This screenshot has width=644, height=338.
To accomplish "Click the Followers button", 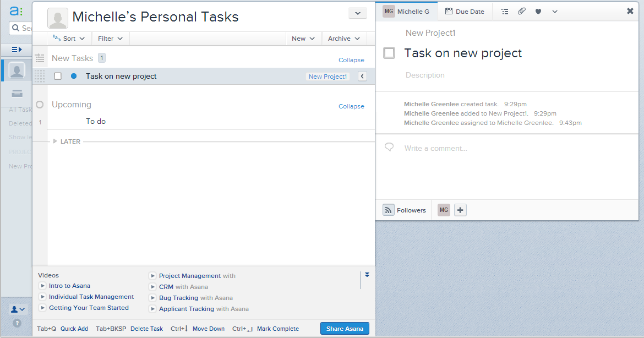I will click(x=405, y=210).
